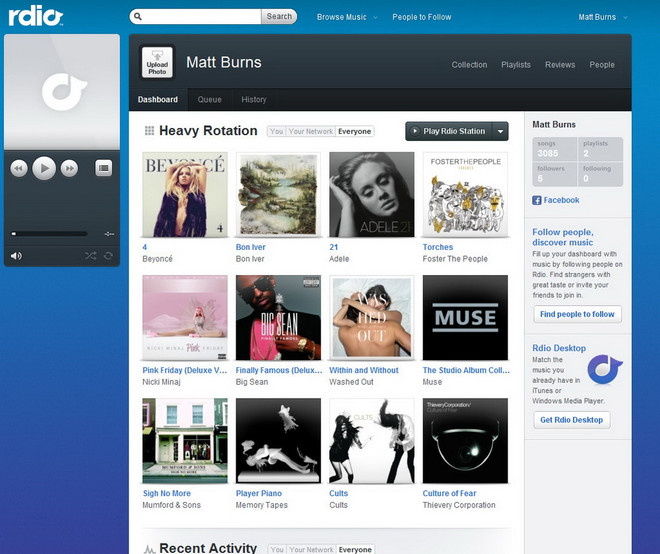Click the search magnifier icon

pos(138,17)
